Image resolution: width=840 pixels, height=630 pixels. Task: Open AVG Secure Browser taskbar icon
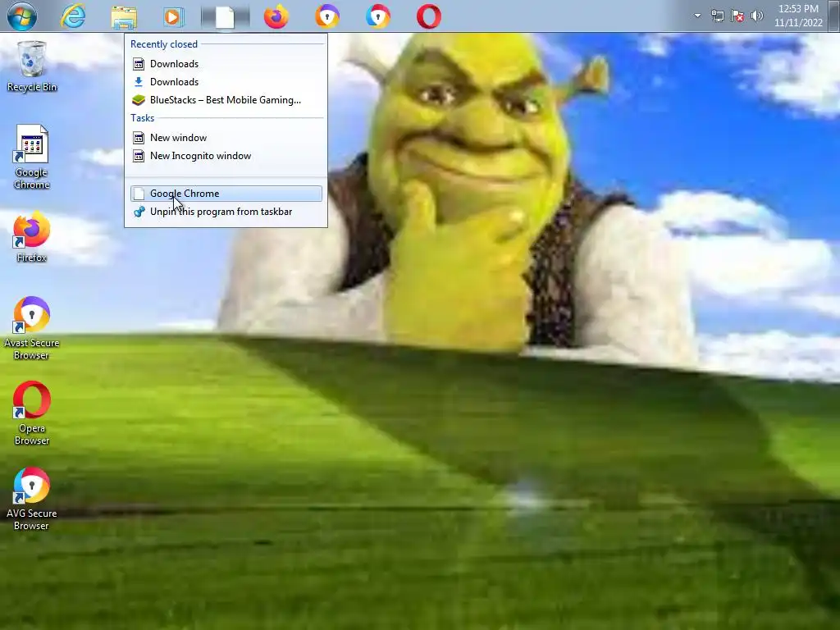377,16
